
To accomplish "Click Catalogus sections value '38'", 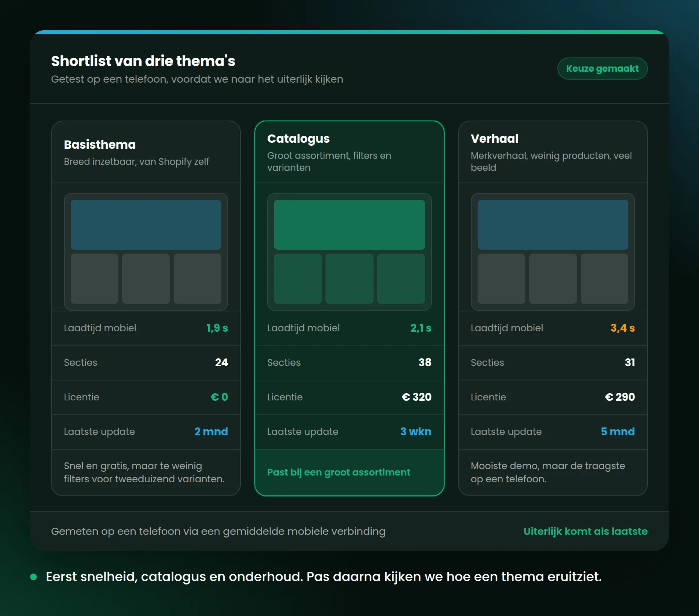I will [425, 362].
